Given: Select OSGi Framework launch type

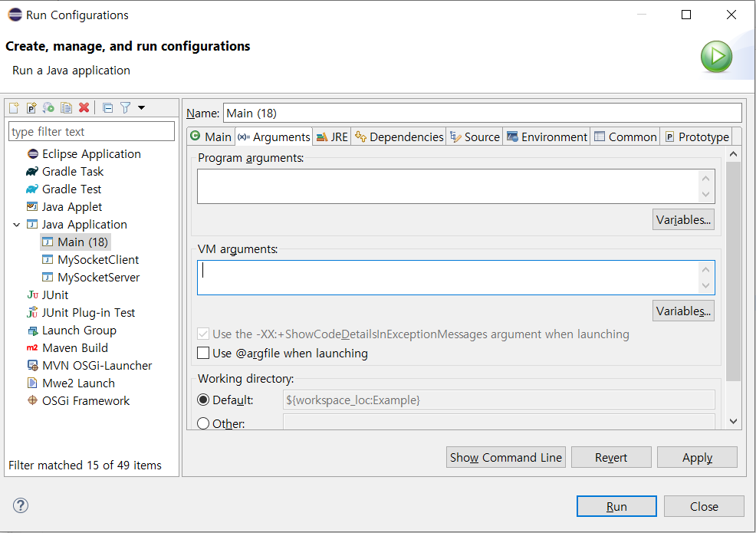Looking at the screenshot, I should click(x=78, y=401).
